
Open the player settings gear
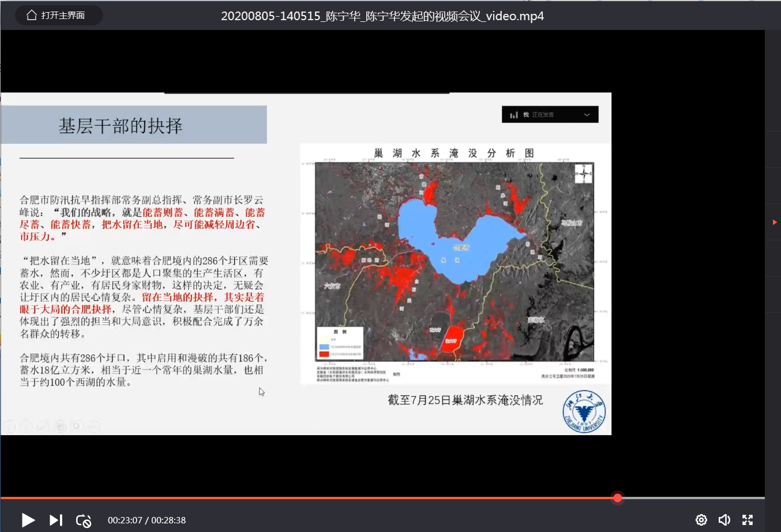click(x=701, y=520)
